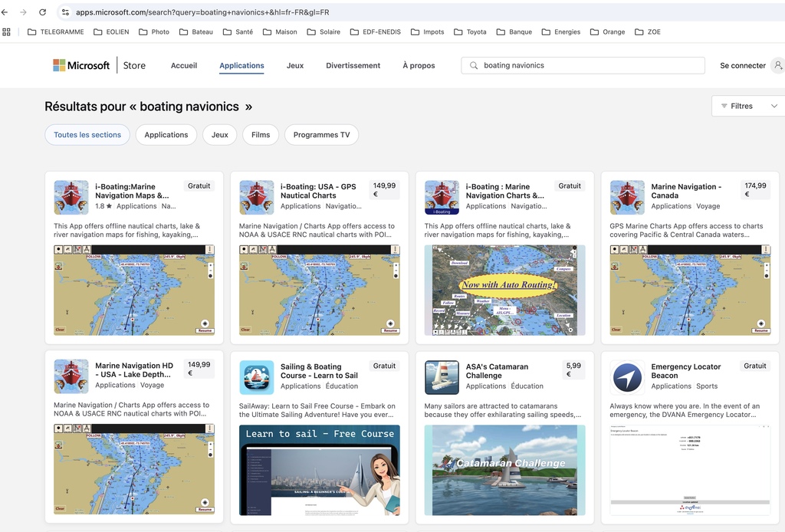Filter results by Jeux chip
Viewport: 785px width, 532px height.
click(x=220, y=135)
